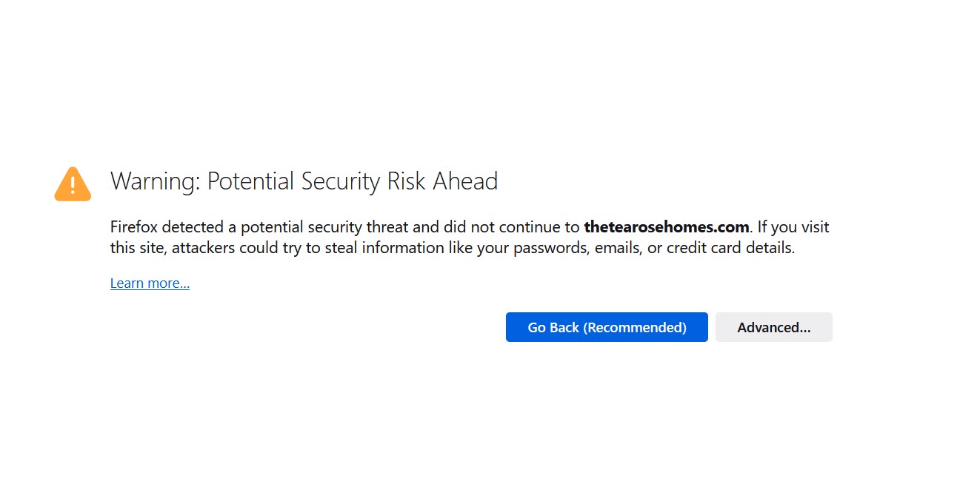Click the orange warning triangle icon
The image size is (980, 501).
pyautogui.click(x=73, y=184)
